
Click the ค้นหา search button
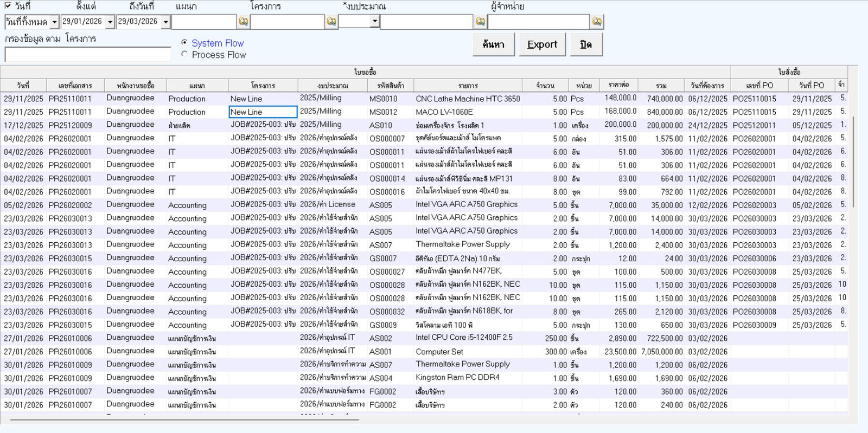[493, 44]
